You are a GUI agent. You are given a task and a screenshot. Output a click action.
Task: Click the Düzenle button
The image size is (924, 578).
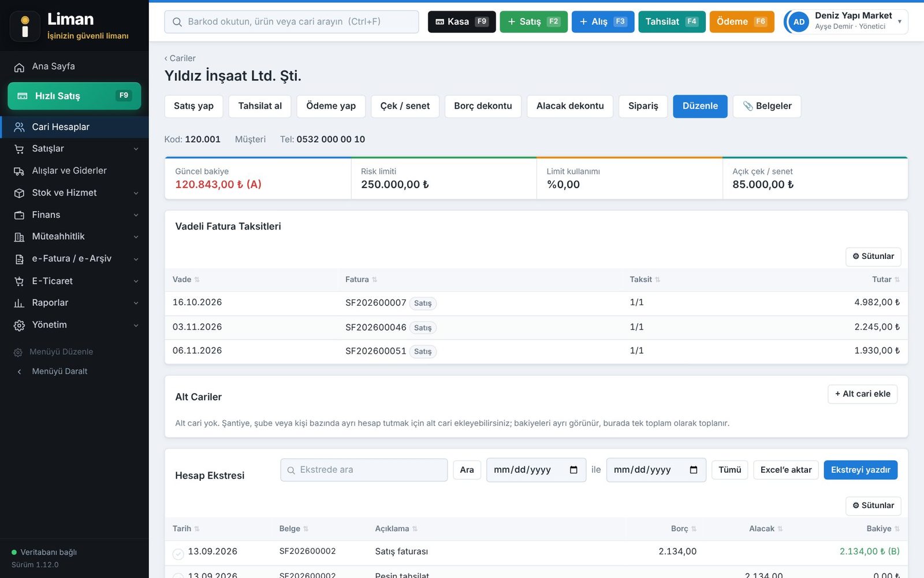coord(700,106)
